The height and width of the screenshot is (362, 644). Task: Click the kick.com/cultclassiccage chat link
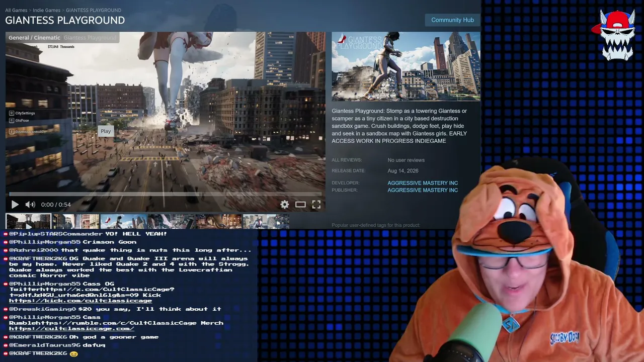click(x=80, y=301)
